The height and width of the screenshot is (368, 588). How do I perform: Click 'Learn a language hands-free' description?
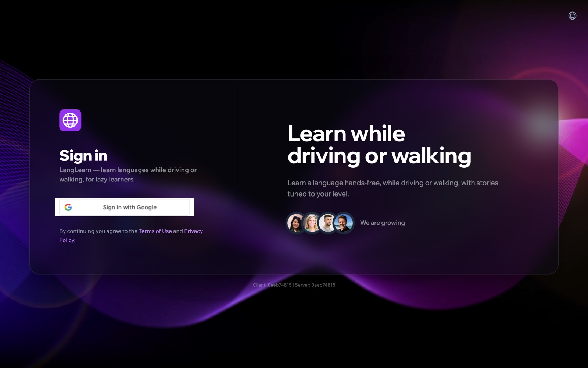tap(393, 188)
